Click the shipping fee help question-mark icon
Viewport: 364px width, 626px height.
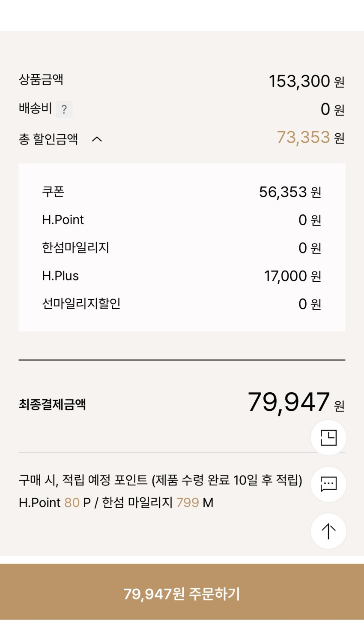click(x=64, y=109)
